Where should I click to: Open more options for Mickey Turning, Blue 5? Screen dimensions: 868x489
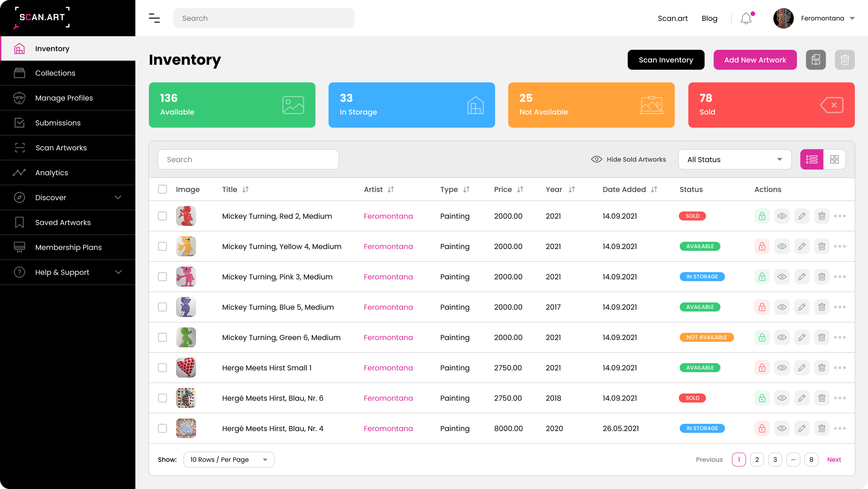click(x=840, y=307)
